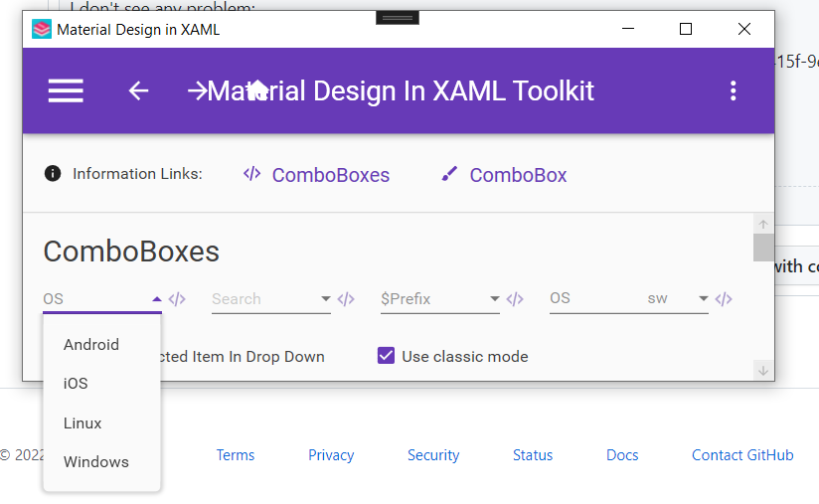Show XAML code for OS sw combobox
The width and height of the screenshot is (819, 504).
(x=724, y=299)
